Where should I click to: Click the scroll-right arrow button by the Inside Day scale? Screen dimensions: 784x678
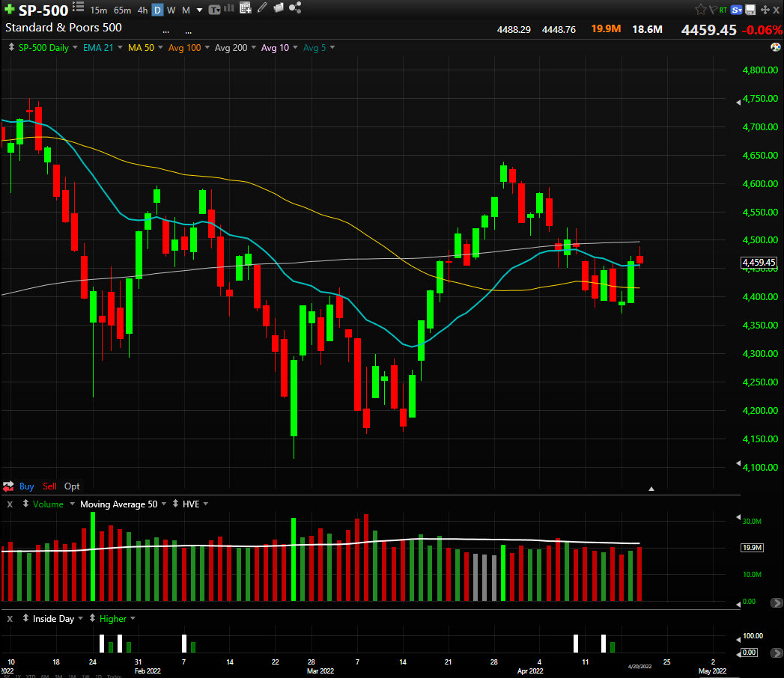pyautogui.click(x=776, y=653)
